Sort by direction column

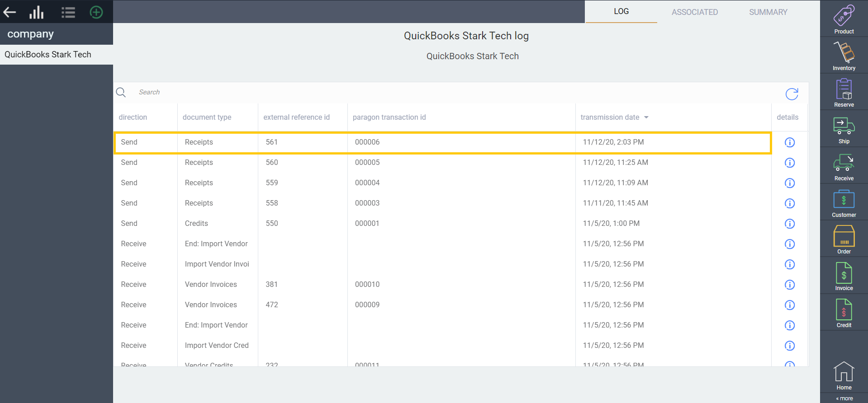click(x=133, y=117)
